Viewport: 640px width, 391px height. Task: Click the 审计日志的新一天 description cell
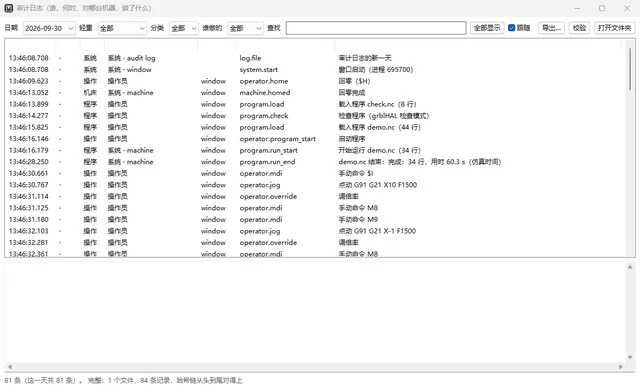point(365,58)
